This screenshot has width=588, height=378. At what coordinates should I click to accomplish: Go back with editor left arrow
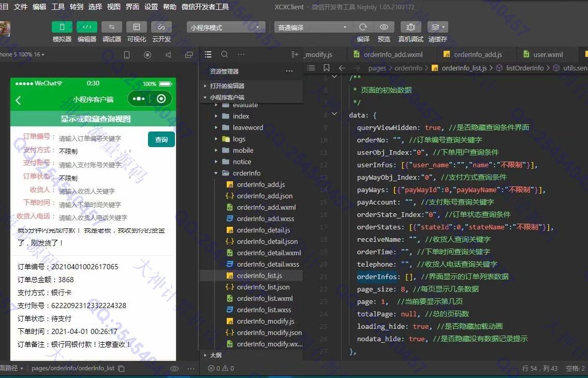342,68
